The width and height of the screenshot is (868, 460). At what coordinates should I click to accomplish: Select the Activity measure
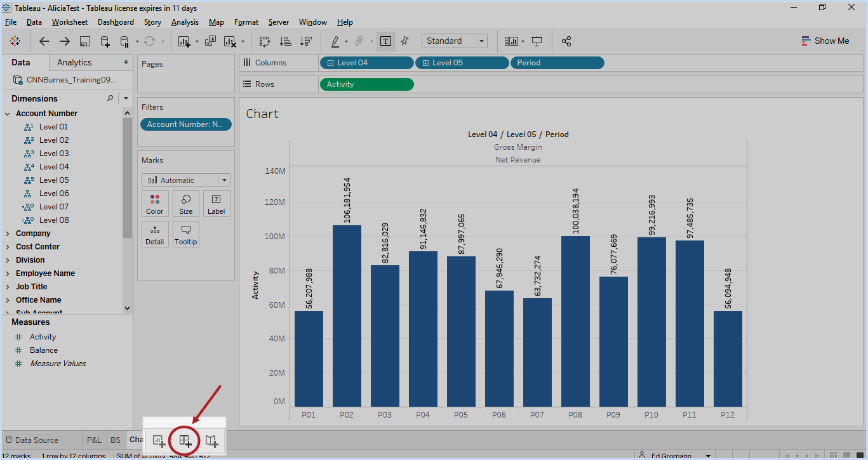43,337
